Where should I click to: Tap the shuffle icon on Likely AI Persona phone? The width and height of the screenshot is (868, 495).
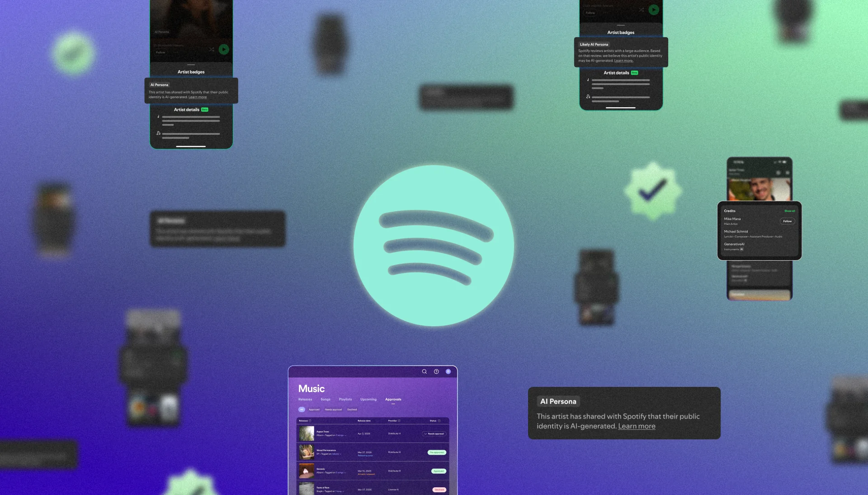[x=641, y=10]
